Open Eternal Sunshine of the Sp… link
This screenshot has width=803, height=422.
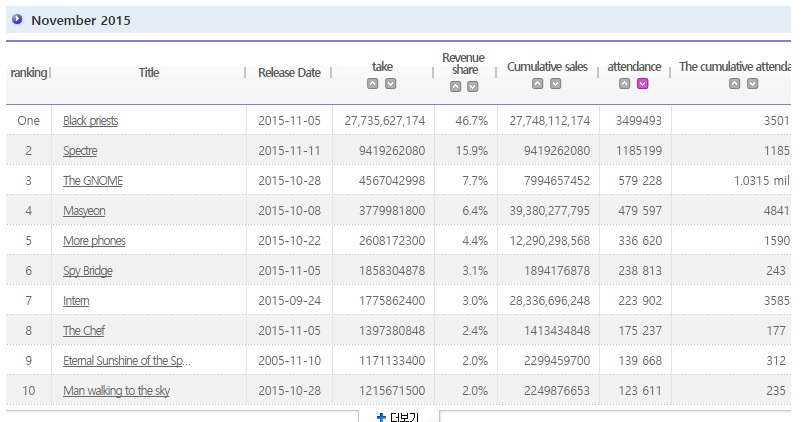tap(127, 361)
